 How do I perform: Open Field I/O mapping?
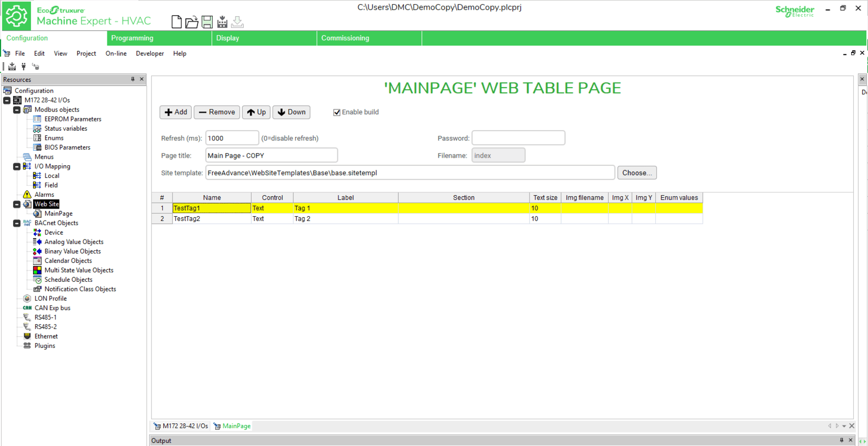tap(51, 185)
